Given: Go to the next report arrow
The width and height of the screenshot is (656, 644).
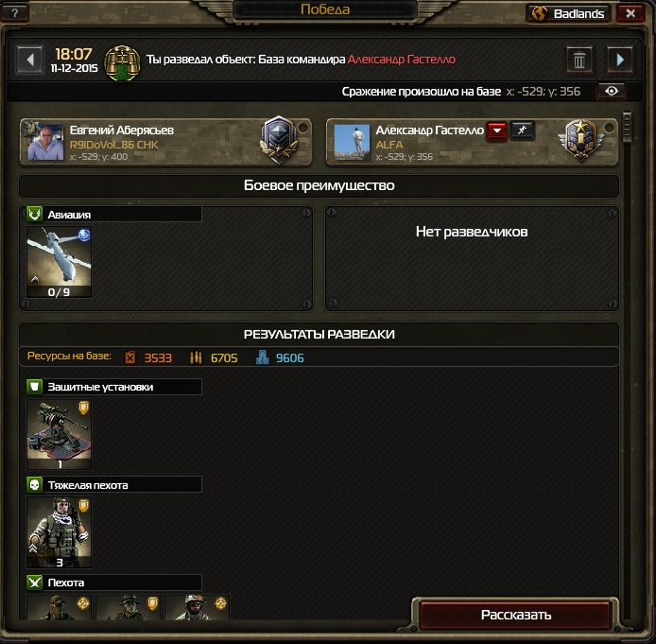Looking at the screenshot, I should click(x=620, y=60).
